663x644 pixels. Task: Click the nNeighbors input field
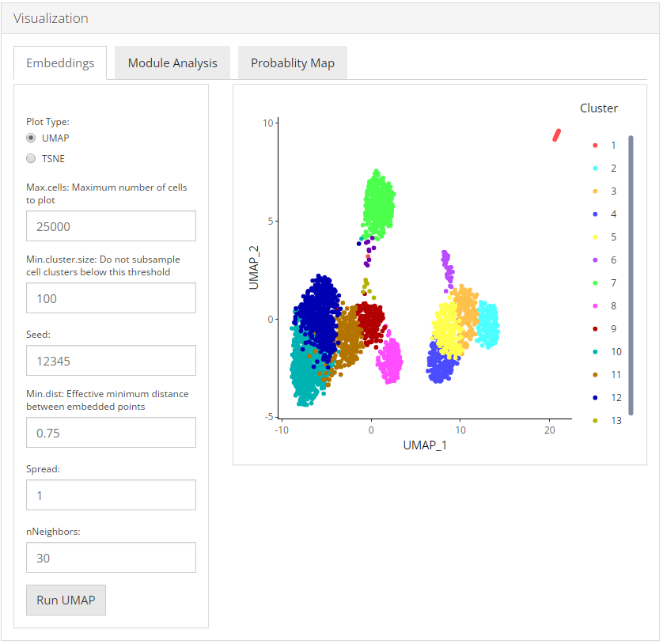pos(111,558)
